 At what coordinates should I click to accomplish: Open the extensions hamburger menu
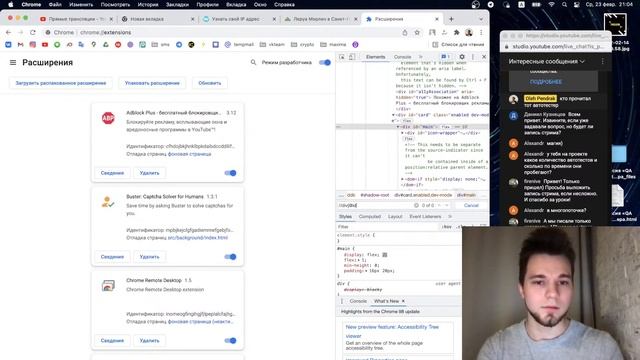pyautogui.click(x=13, y=62)
